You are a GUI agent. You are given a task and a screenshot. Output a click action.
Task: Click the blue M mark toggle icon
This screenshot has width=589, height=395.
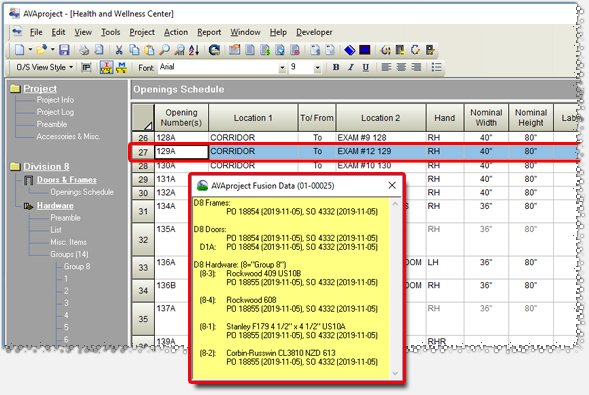(121, 67)
